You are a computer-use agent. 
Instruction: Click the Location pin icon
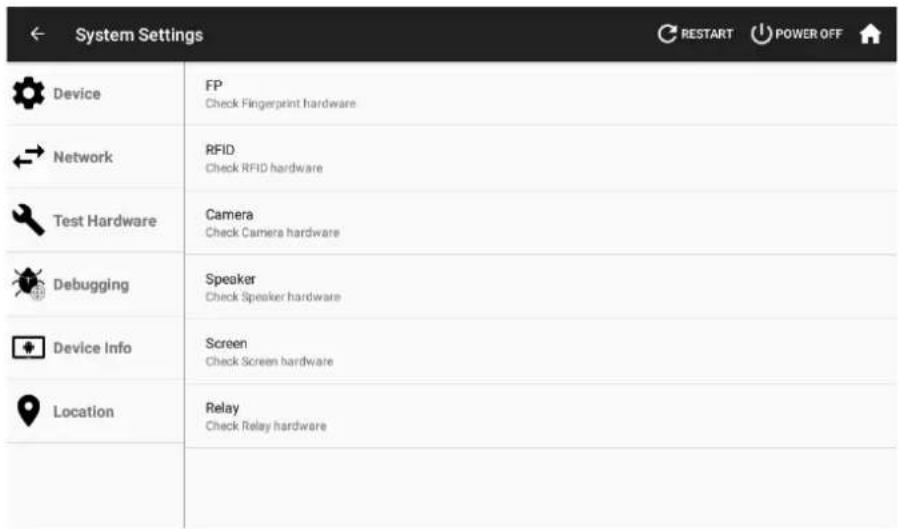(x=28, y=411)
